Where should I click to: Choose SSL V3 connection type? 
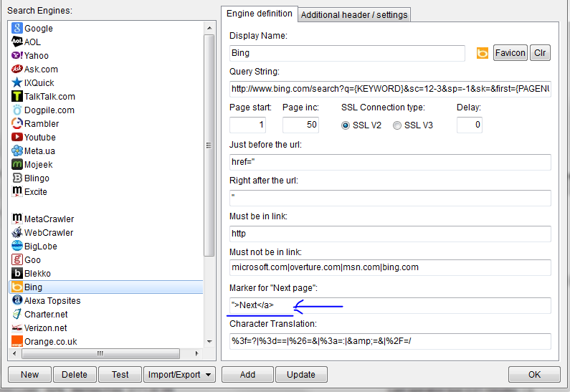point(397,125)
